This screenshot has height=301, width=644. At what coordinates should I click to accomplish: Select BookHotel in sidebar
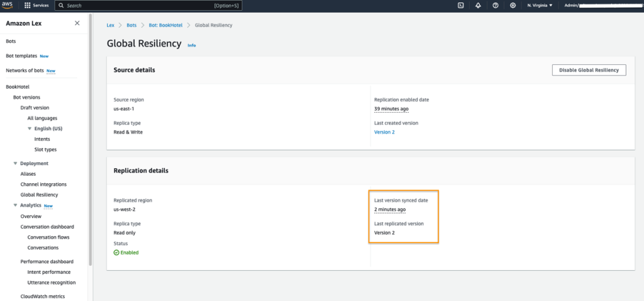tap(18, 87)
